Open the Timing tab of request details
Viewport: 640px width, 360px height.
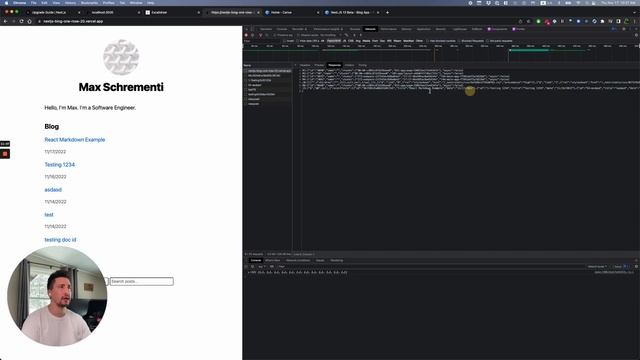coord(362,65)
